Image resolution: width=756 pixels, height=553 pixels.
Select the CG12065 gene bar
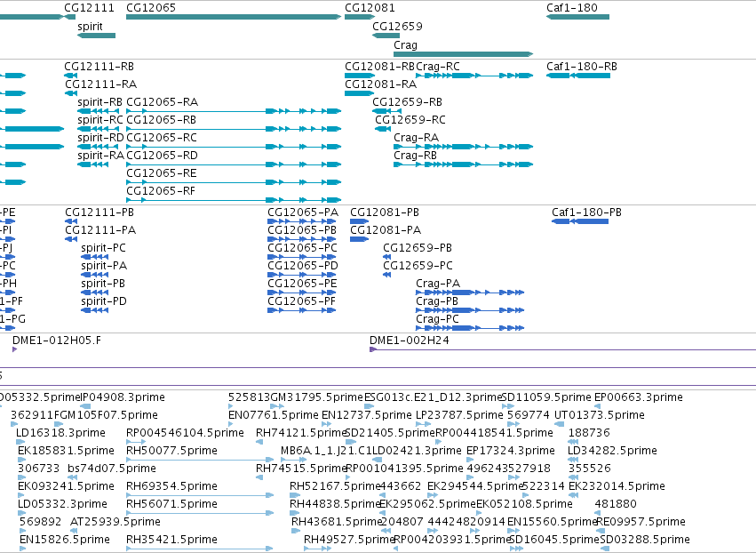pyautogui.click(x=234, y=17)
